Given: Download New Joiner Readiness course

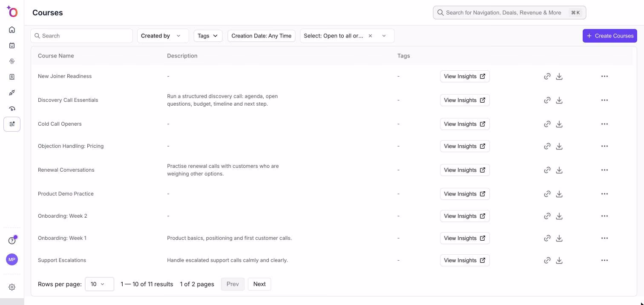Looking at the screenshot, I should click(559, 76).
